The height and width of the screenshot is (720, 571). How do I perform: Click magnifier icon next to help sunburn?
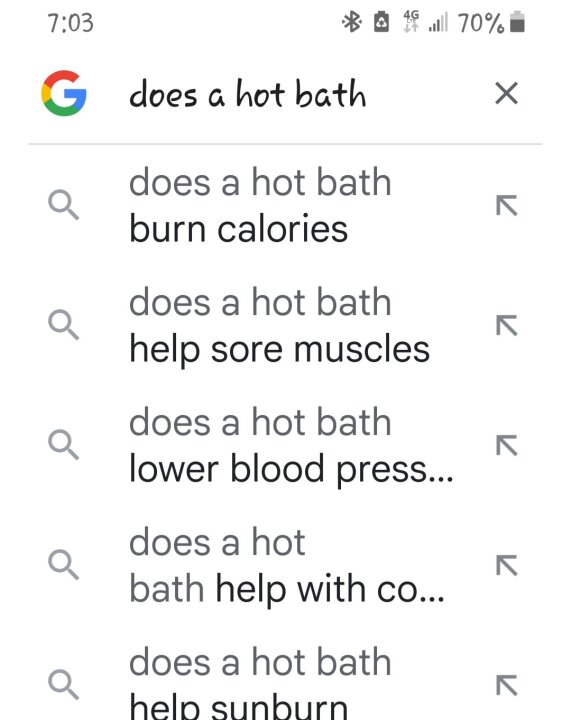coord(64,685)
